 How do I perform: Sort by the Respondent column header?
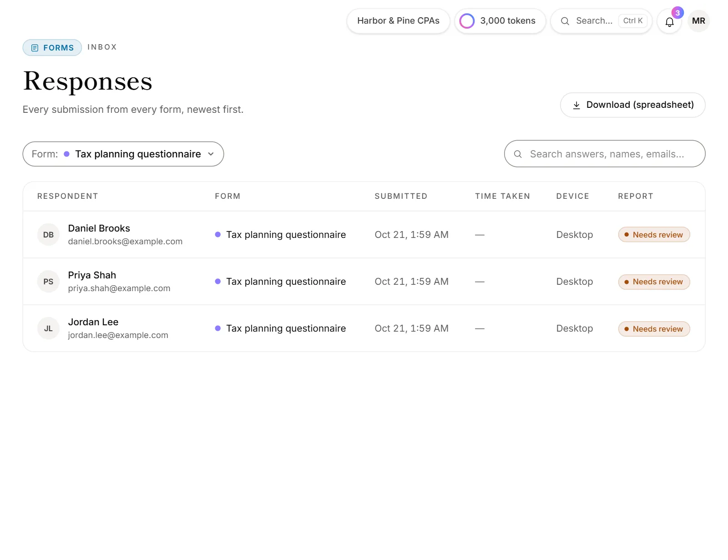click(x=68, y=196)
